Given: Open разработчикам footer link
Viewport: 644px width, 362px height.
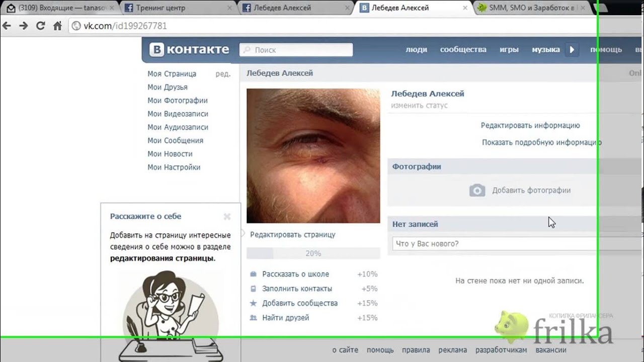Looking at the screenshot, I should pyautogui.click(x=501, y=350).
